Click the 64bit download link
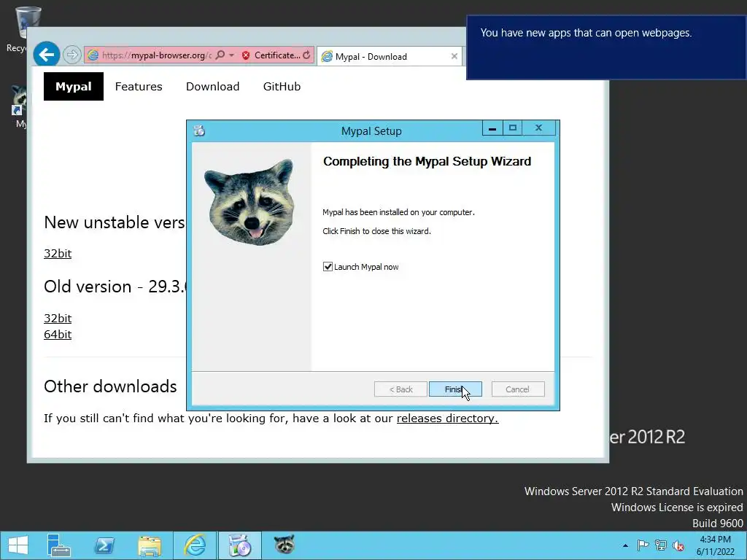This screenshot has height=560, width=747. (x=58, y=334)
